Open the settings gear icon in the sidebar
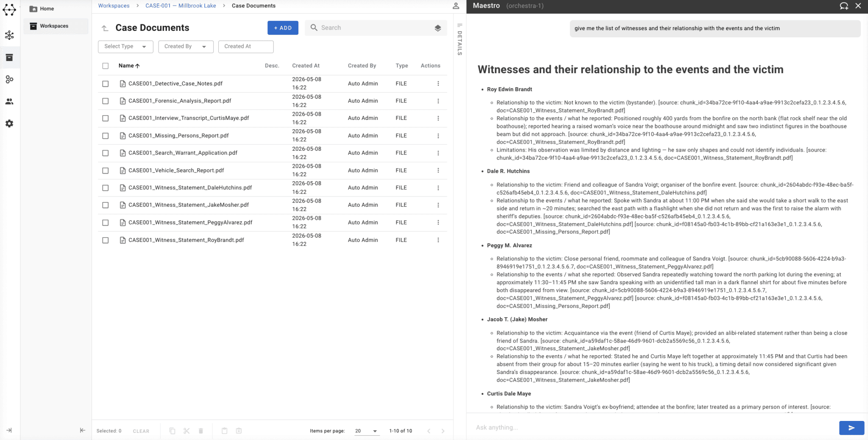 point(9,124)
